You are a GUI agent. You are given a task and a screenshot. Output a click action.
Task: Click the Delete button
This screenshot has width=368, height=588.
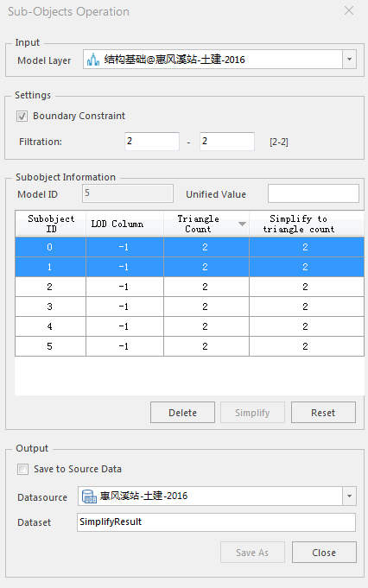tap(182, 413)
